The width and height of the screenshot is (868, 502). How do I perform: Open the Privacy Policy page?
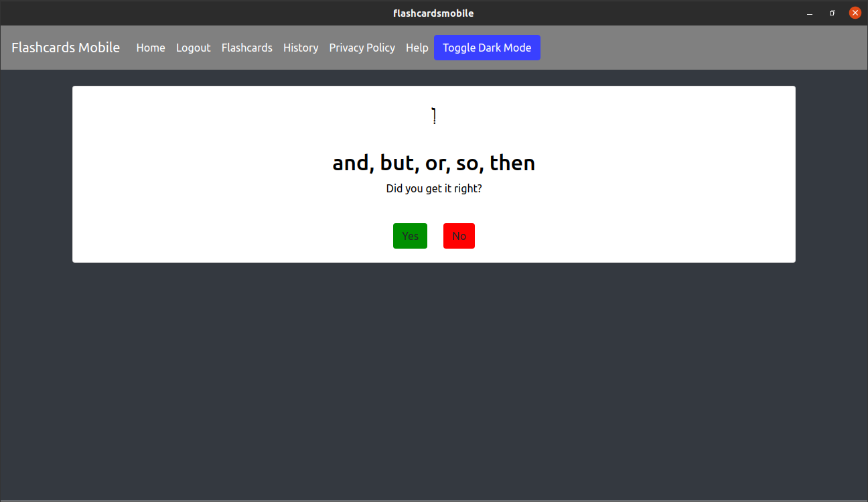coord(362,48)
